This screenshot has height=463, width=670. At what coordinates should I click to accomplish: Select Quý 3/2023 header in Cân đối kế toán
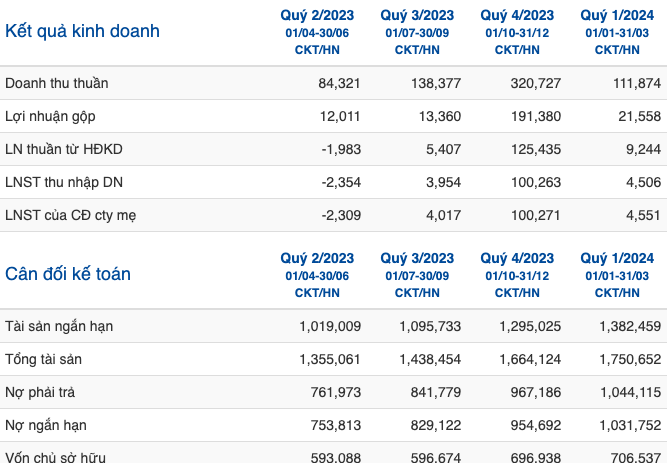[417, 275]
